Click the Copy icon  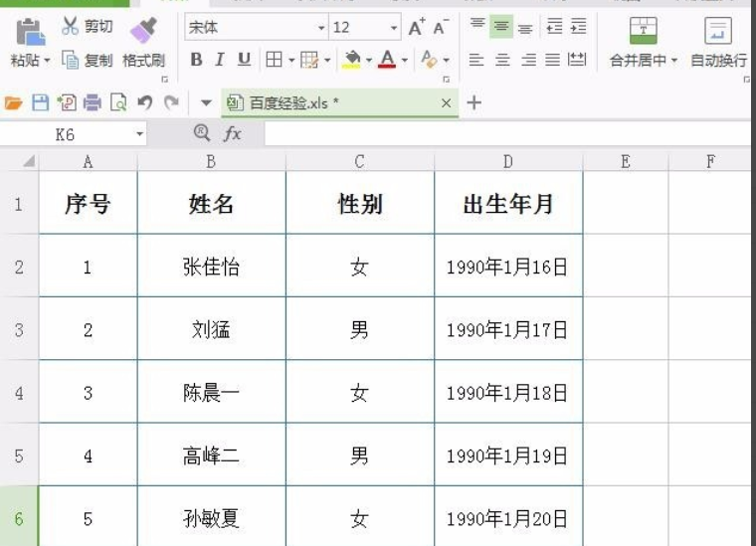point(70,60)
